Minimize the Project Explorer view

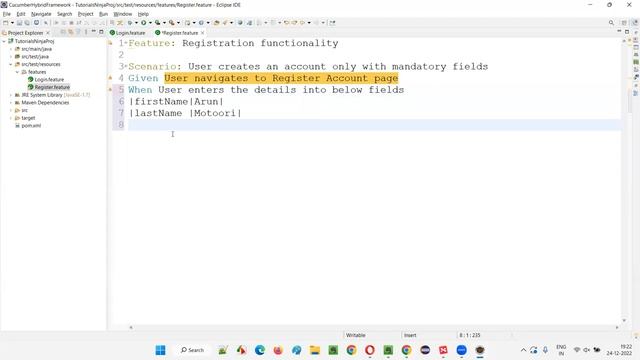(93, 32)
